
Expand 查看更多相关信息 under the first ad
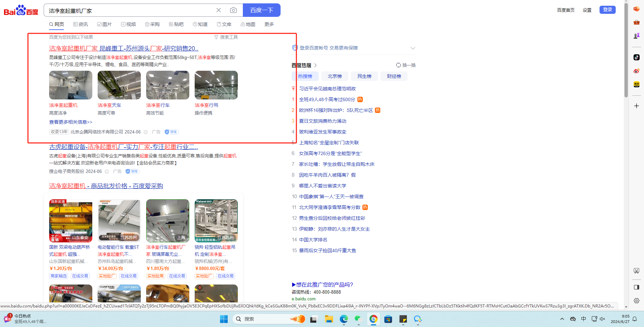71,122
